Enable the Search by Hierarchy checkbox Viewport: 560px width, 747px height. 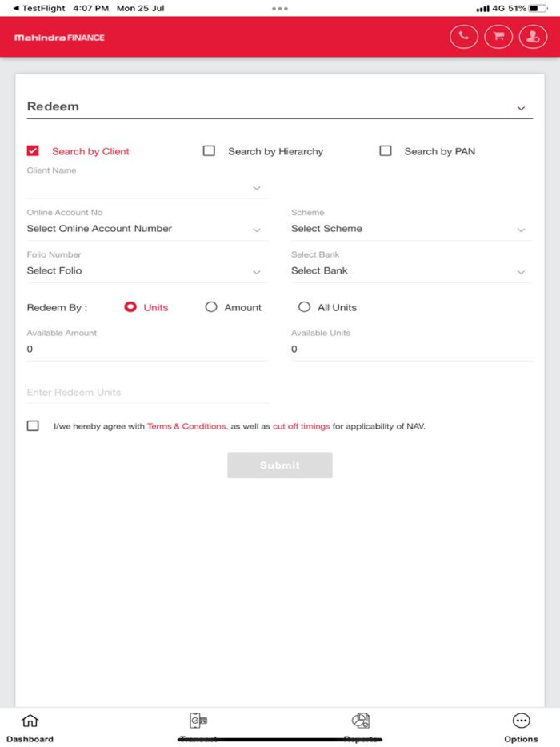(210, 150)
